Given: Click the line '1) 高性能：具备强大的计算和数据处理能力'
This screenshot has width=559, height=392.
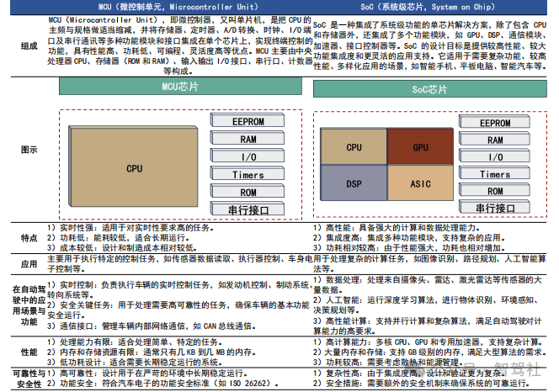Looking at the screenshot, I should tap(397, 228).
